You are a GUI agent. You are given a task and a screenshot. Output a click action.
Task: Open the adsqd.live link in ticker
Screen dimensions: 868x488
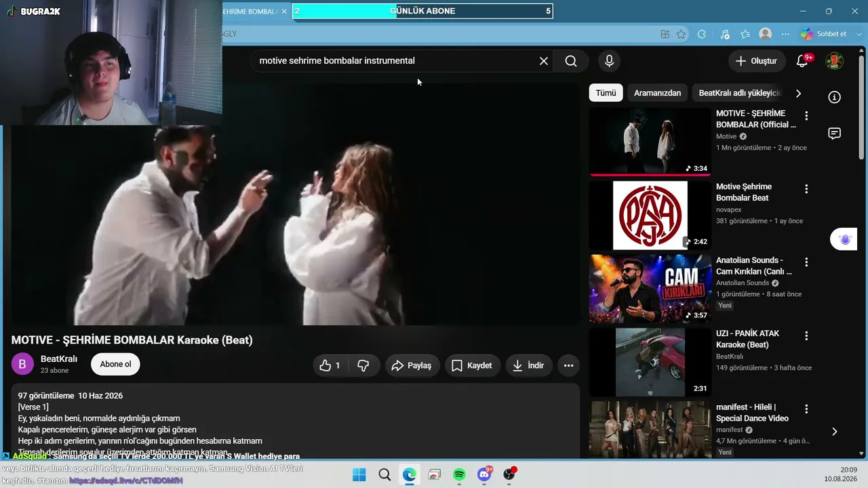click(x=126, y=481)
